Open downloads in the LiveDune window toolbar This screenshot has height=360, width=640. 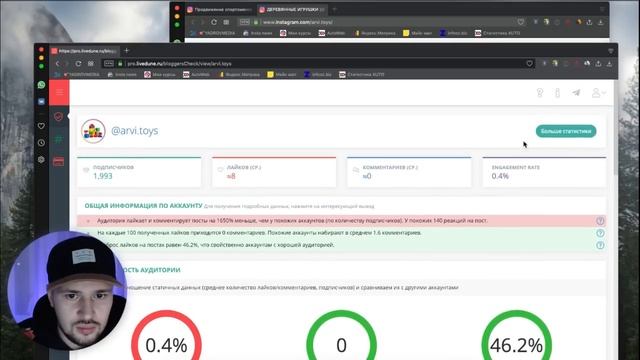[609, 64]
